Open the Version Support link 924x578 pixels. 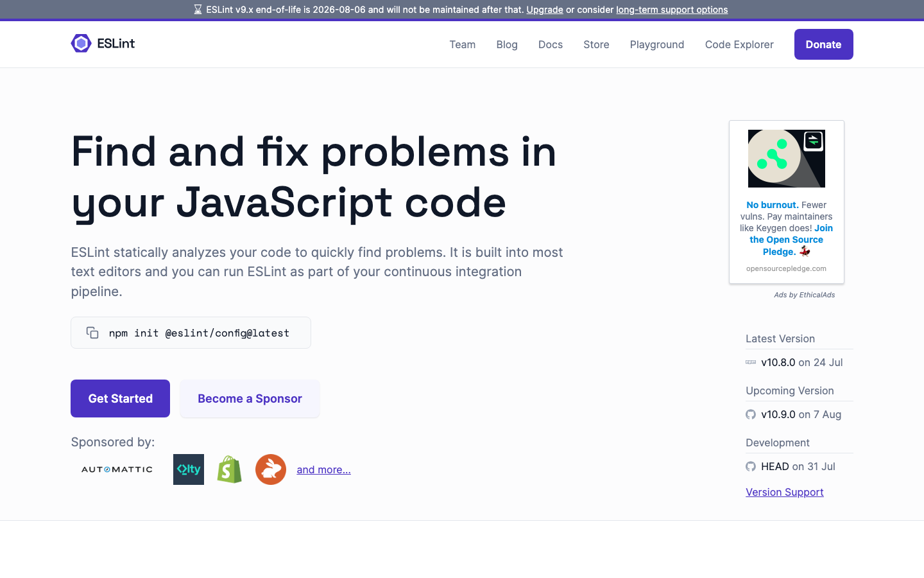coord(785,492)
